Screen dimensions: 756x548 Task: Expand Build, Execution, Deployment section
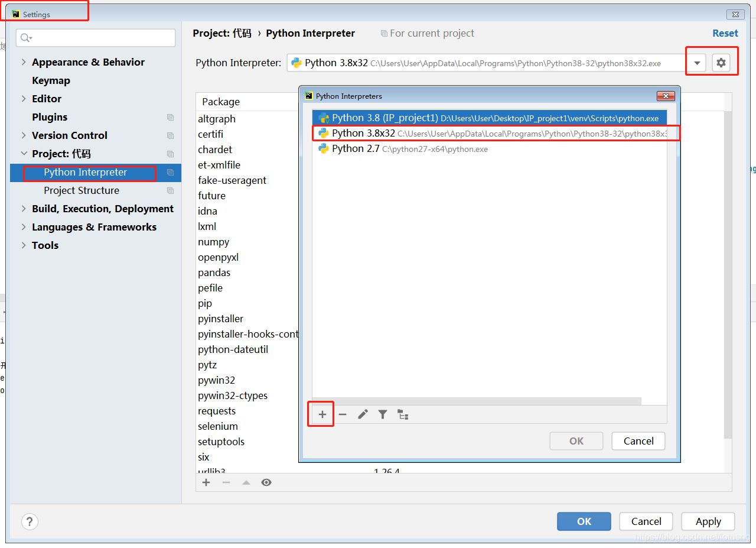pos(24,209)
